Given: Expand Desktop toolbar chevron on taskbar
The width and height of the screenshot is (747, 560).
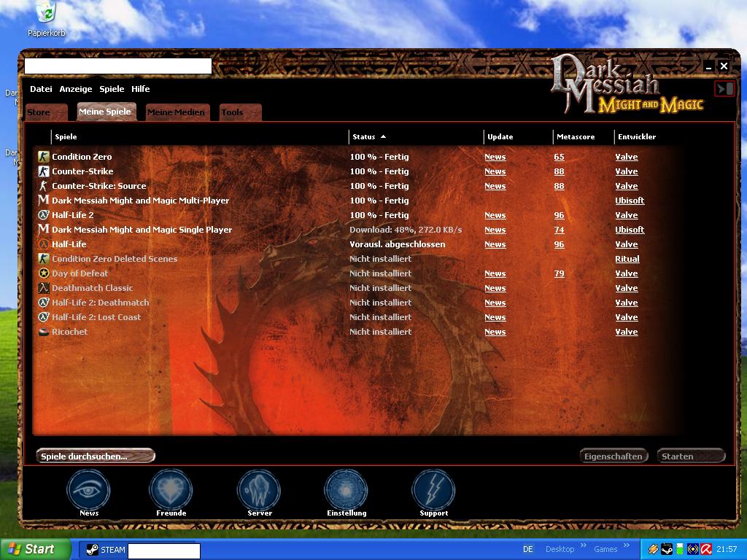Looking at the screenshot, I should click(583, 545).
